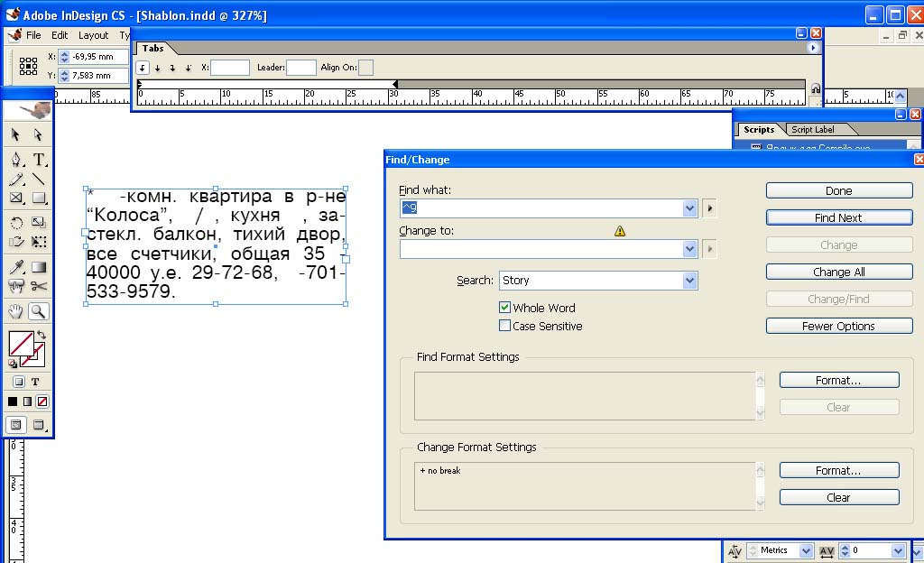Screen dimensions: 924x563
Task: Select the Pen tool
Action: click(x=16, y=159)
